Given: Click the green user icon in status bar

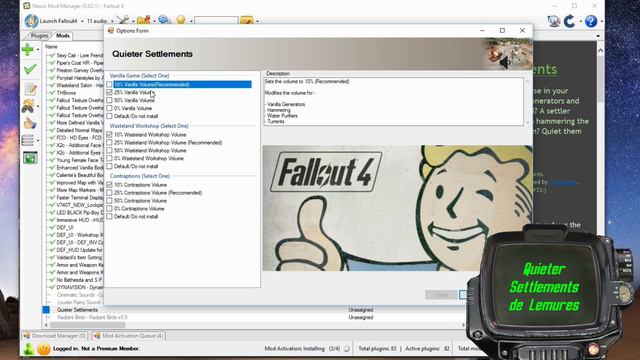Looking at the screenshot, I should 29,349.
